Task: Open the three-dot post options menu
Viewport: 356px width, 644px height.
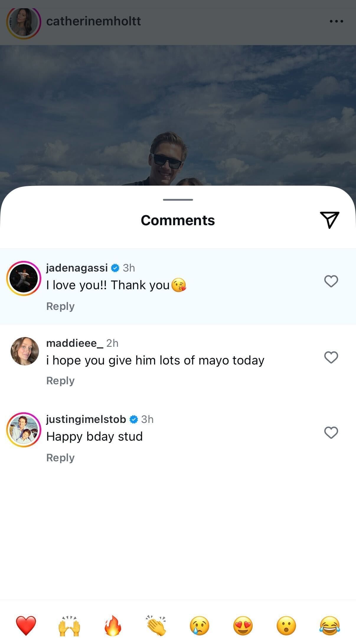Action: [x=336, y=21]
